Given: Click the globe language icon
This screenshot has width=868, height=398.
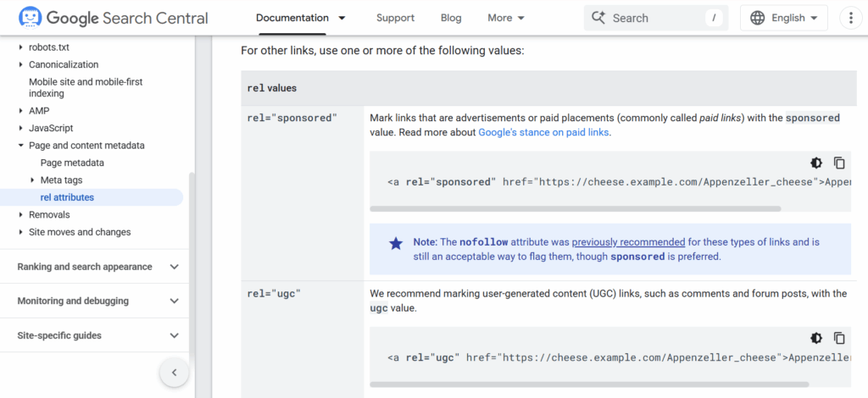Looking at the screenshot, I should click(x=757, y=18).
